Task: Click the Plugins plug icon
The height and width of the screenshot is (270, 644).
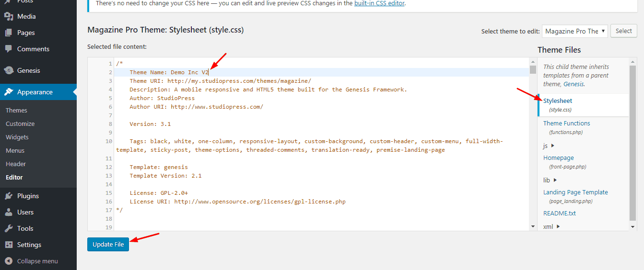Action: pyautogui.click(x=9, y=196)
